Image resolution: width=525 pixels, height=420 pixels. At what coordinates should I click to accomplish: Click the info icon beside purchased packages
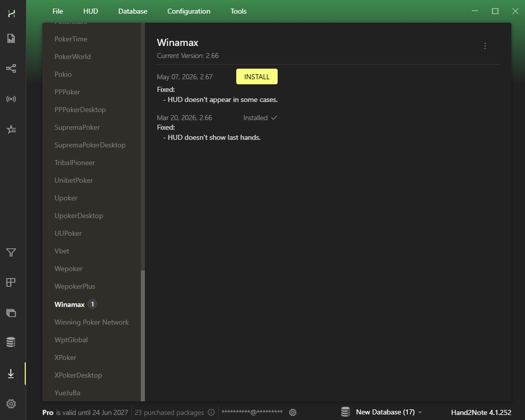point(211,412)
